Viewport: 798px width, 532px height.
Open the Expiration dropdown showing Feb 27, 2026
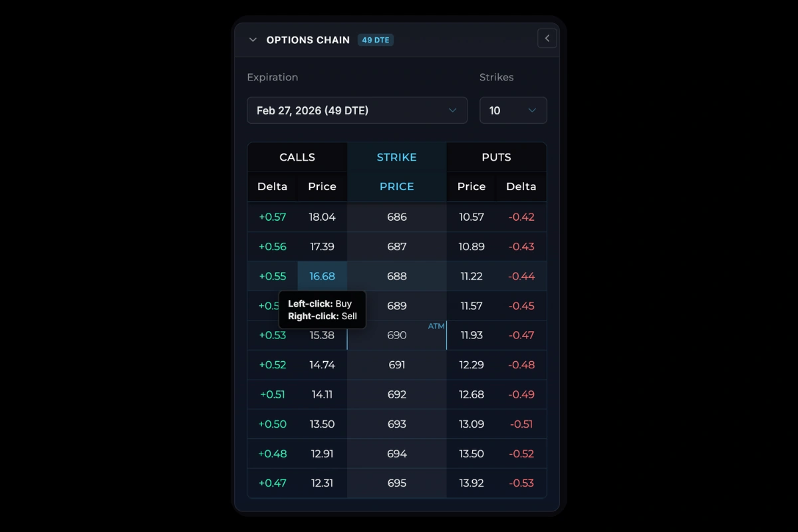(x=357, y=110)
